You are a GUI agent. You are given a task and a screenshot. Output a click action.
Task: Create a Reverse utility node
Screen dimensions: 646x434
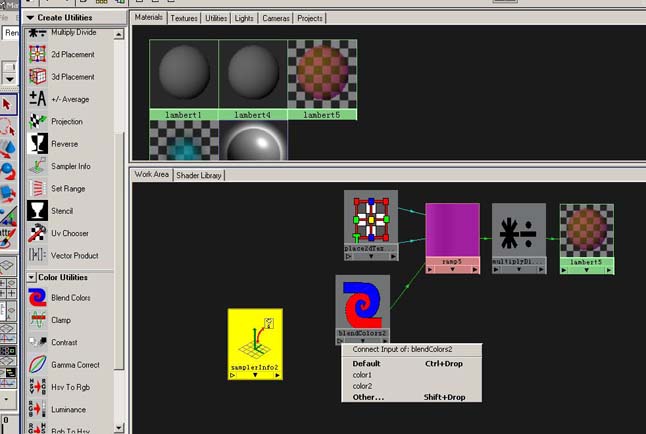click(37, 144)
